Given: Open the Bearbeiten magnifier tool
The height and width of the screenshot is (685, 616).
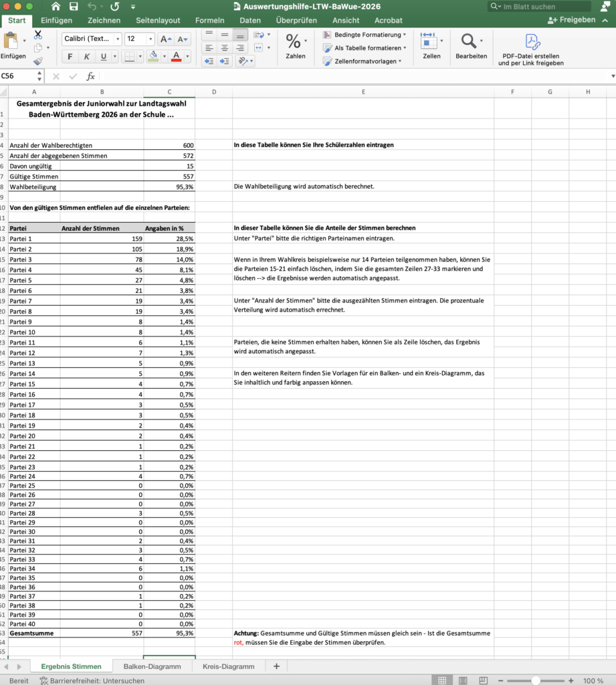Looking at the screenshot, I should (x=471, y=42).
